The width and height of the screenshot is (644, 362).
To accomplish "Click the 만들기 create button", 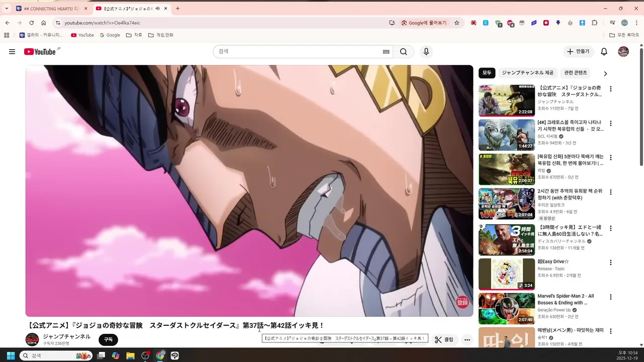I will [x=578, y=52].
